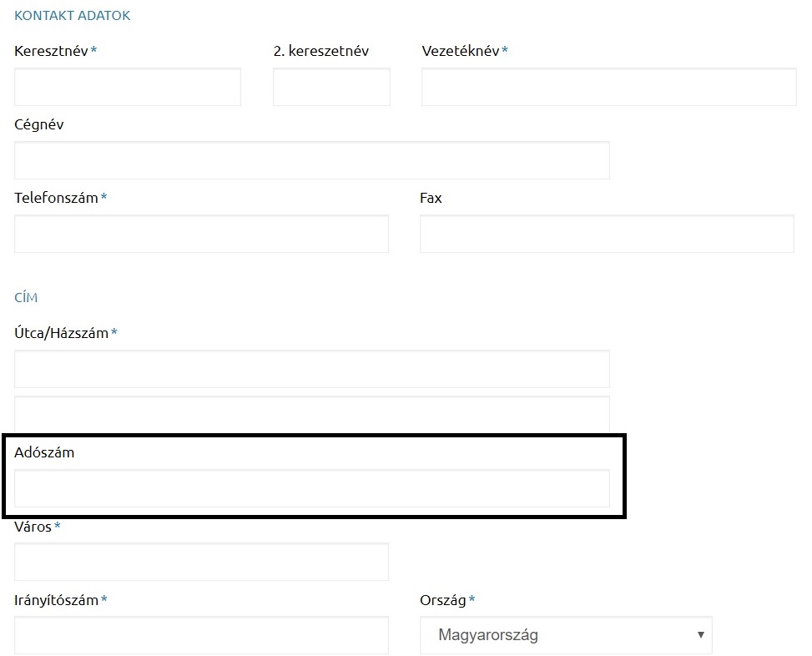Click the Fax input field
This screenshot has height=656, width=812.
click(607, 234)
